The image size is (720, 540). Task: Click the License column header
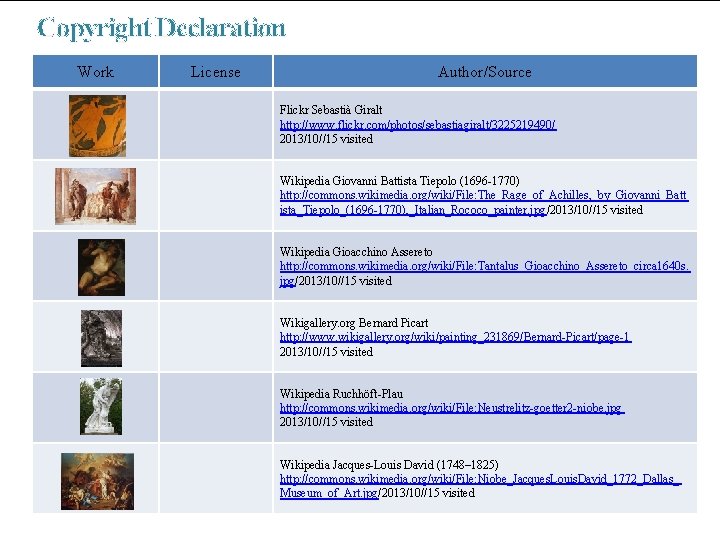pos(216,72)
